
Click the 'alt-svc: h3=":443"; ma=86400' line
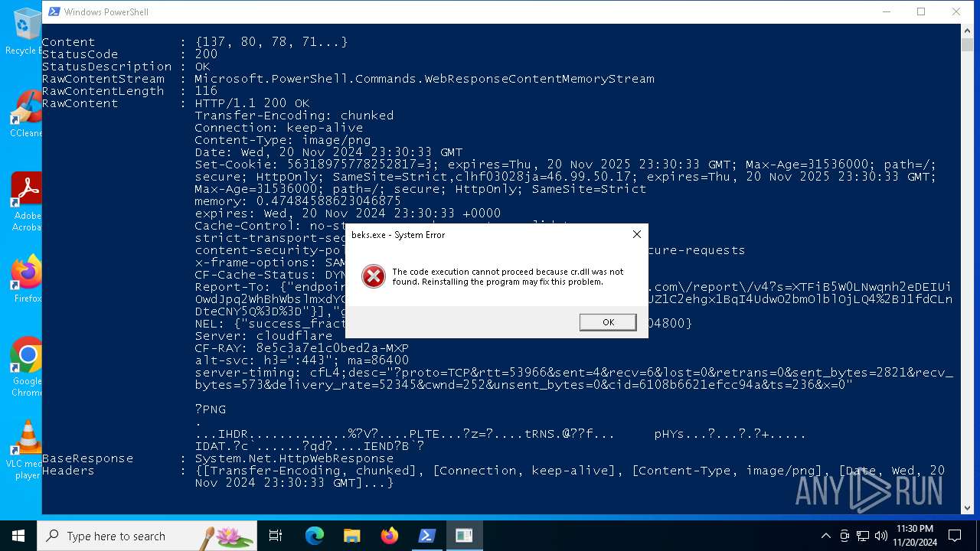click(302, 360)
